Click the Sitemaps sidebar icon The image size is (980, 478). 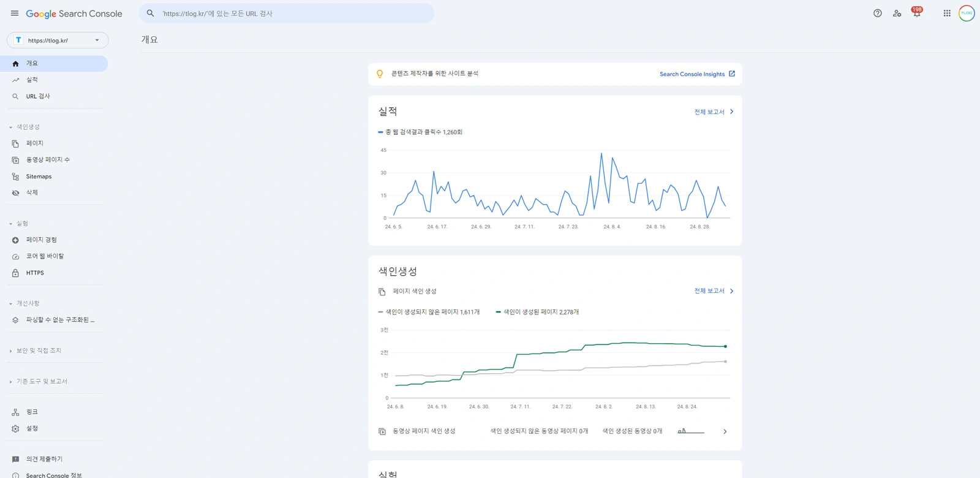pyautogui.click(x=15, y=176)
